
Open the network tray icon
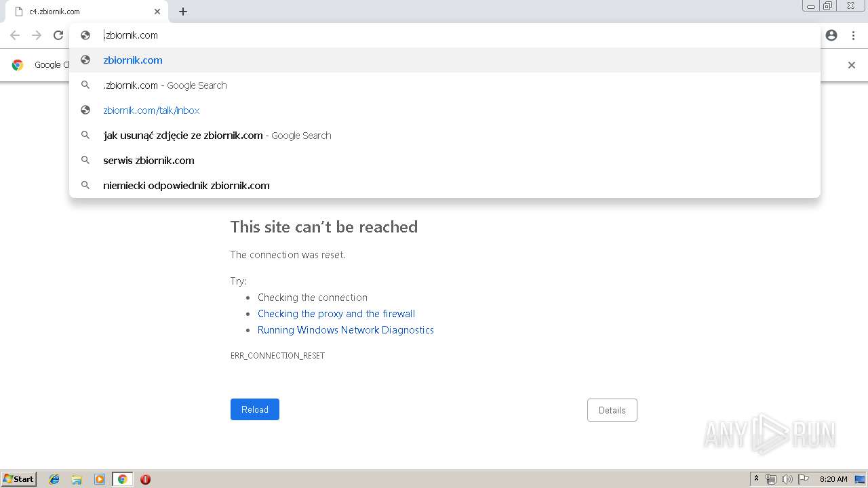pos(771,479)
